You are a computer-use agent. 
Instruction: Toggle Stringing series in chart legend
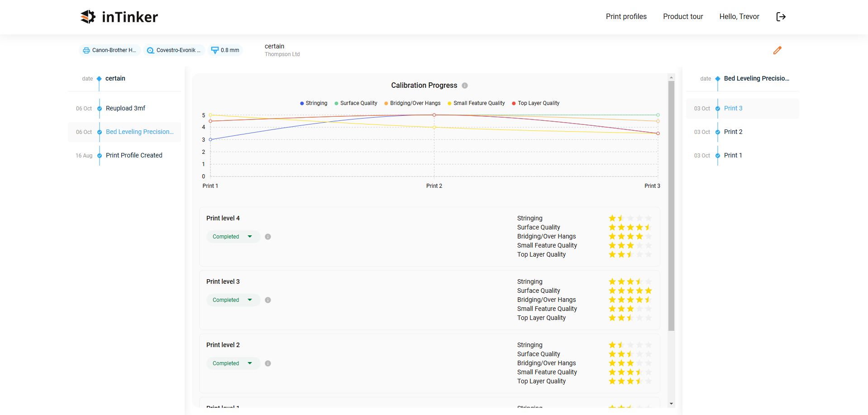coord(314,103)
